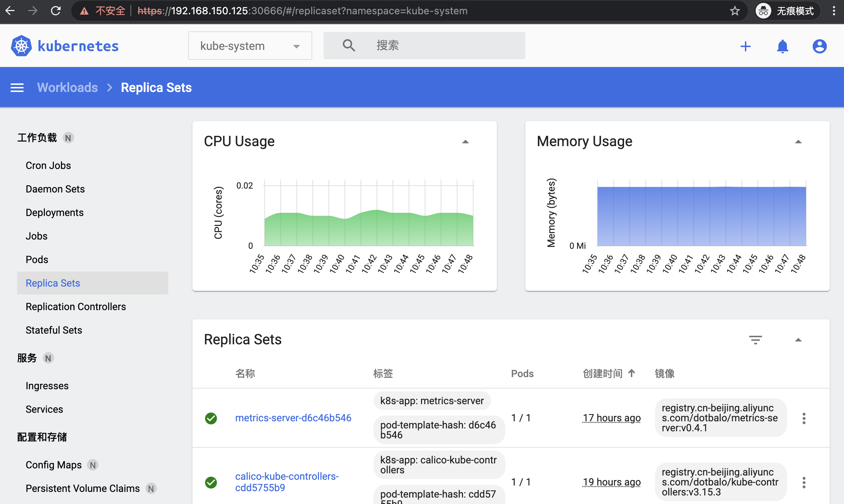The width and height of the screenshot is (844, 504).
Task: Bookmark this page with star icon
Action: 735,11
